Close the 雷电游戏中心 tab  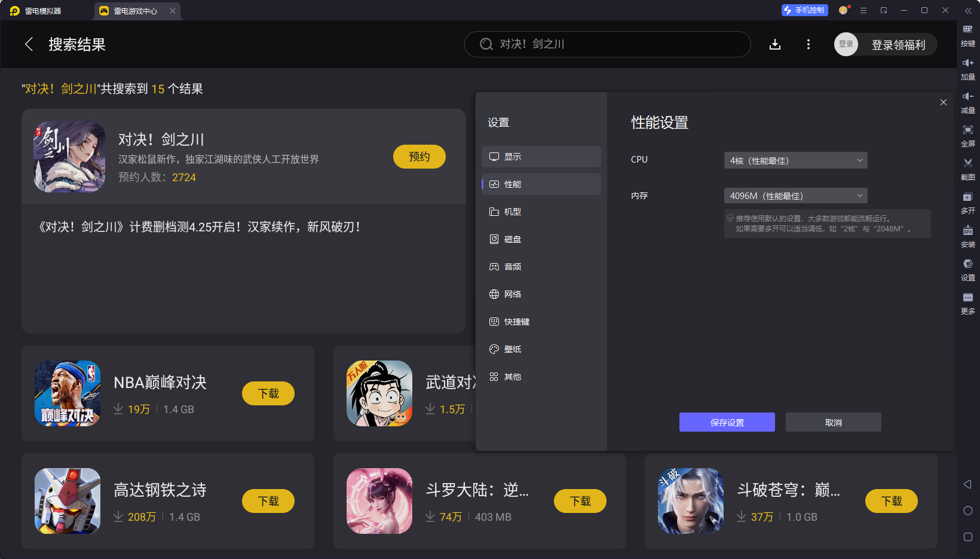[x=173, y=11]
